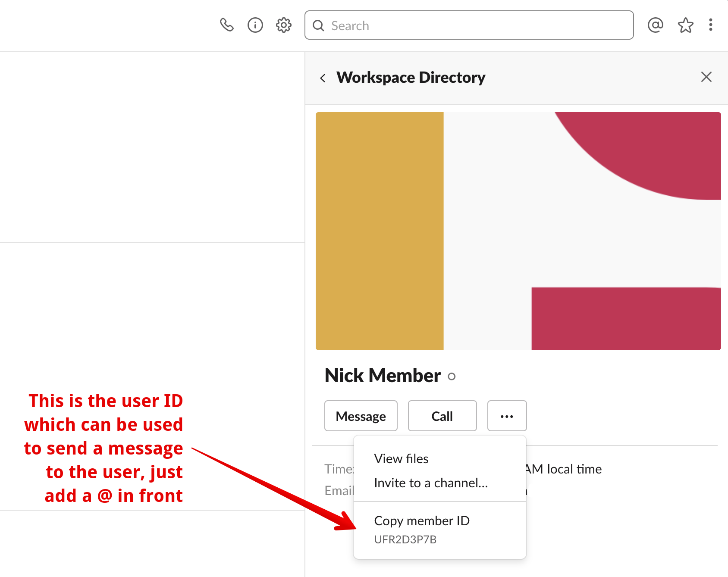Start a call with the phone icon
The height and width of the screenshot is (577, 728).
[226, 25]
